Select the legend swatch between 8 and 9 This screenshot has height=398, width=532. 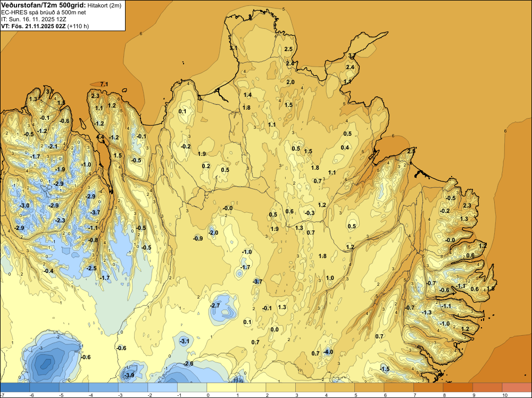coord(458,387)
